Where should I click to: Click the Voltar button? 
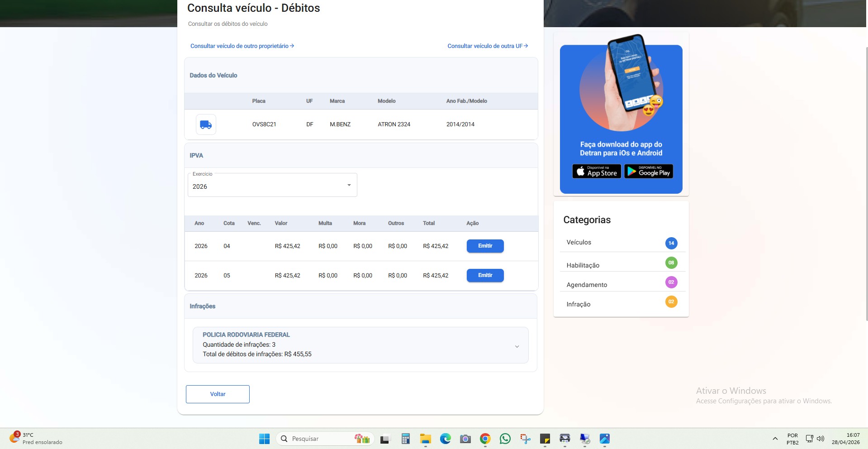point(218,394)
